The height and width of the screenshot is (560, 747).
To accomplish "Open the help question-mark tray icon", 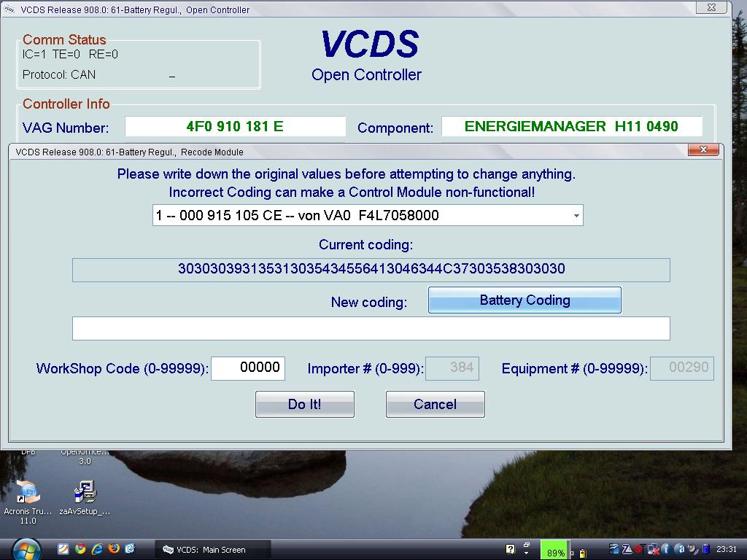I will point(510,549).
